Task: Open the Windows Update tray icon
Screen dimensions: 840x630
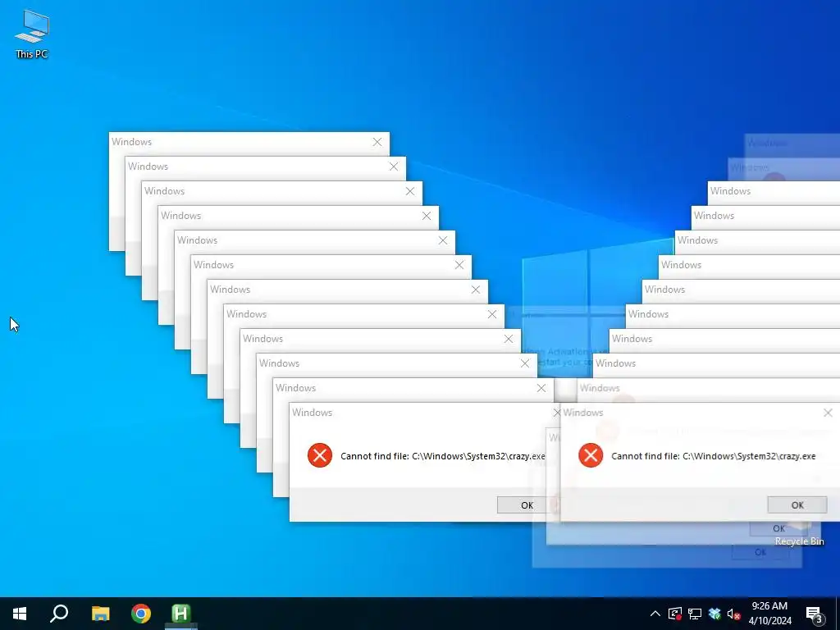Action: tap(675, 614)
